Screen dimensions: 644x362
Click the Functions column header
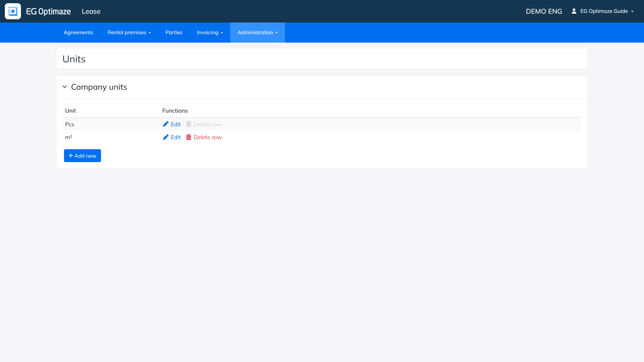click(x=175, y=111)
